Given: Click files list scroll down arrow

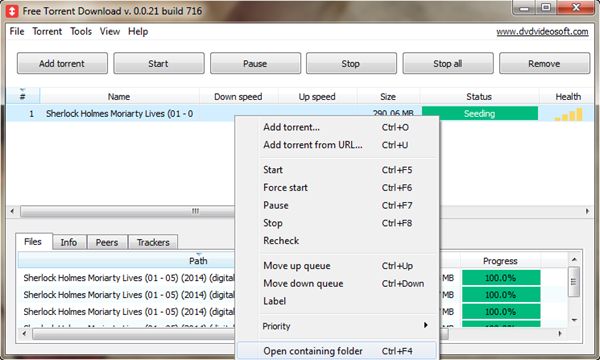Looking at the screenshot, I should (574, 320).
